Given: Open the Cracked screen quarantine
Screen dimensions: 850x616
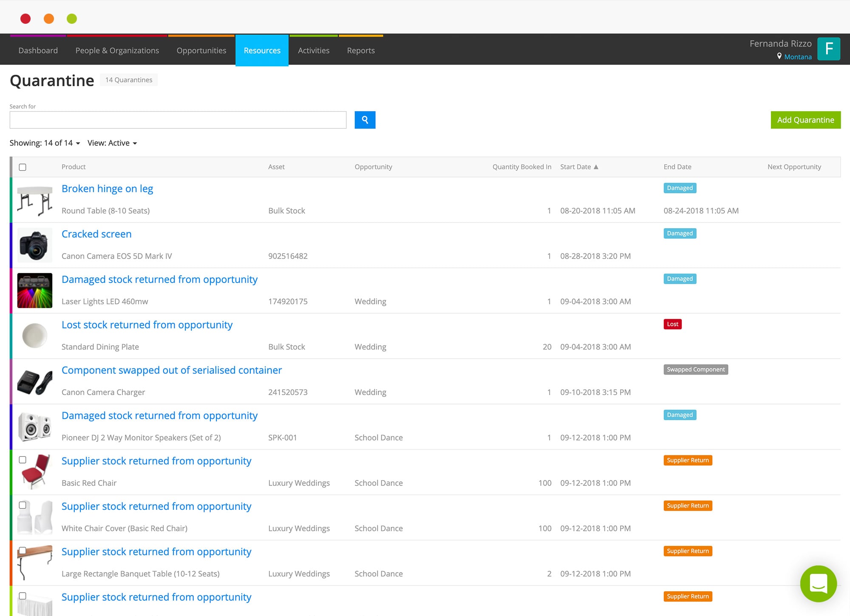Looking at the screenshot, I should (96, 234).
